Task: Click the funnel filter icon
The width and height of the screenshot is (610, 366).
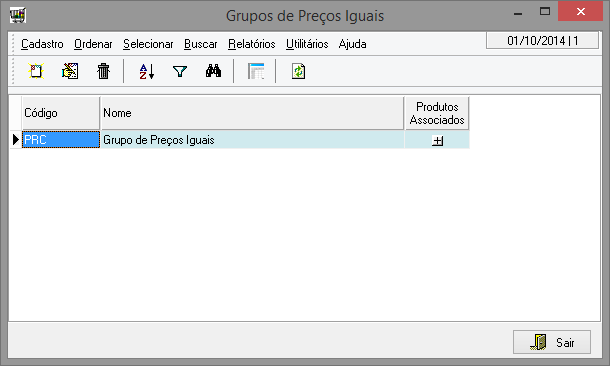Action: point(180,71)
